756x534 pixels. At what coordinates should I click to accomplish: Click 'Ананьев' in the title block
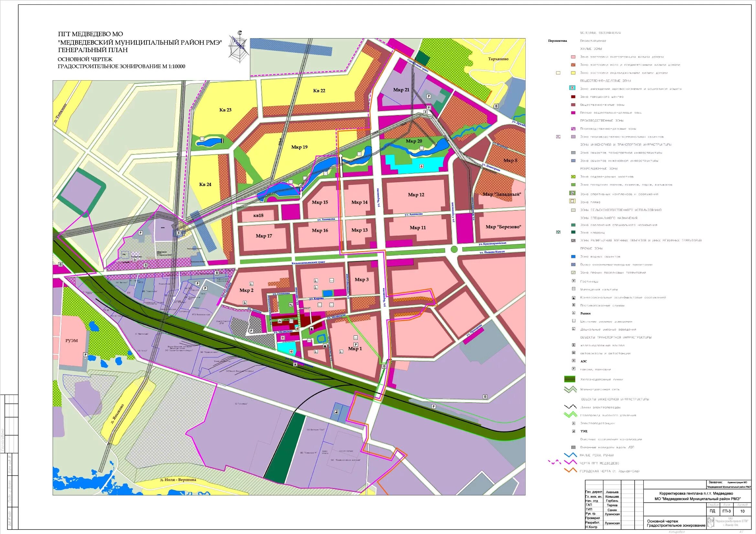612,492
